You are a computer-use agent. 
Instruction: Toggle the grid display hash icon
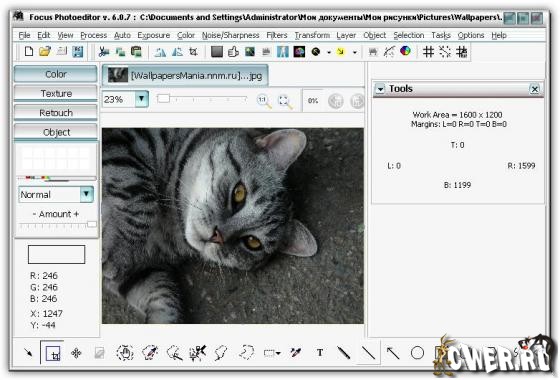click(428, 52)
